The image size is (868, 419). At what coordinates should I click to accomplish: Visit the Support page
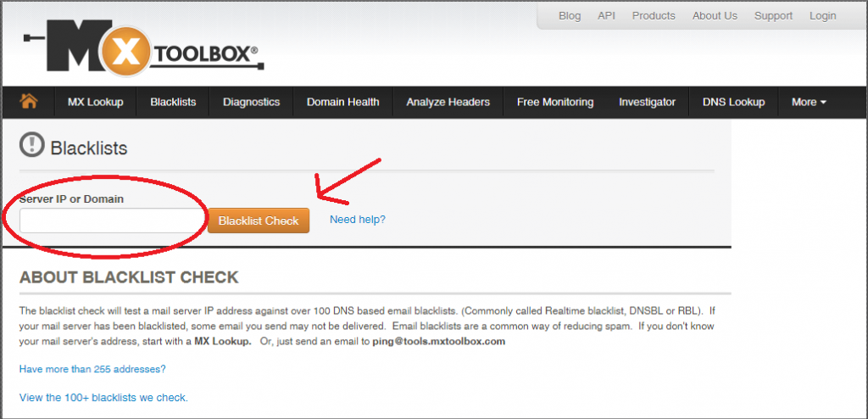click(773, 16)
